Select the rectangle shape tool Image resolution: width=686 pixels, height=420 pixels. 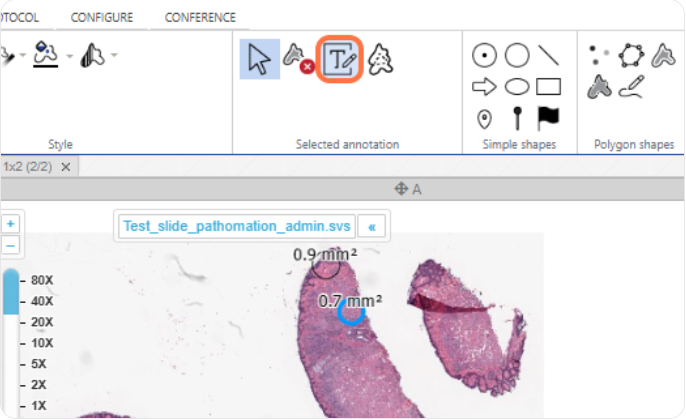[x=548, y=87]
